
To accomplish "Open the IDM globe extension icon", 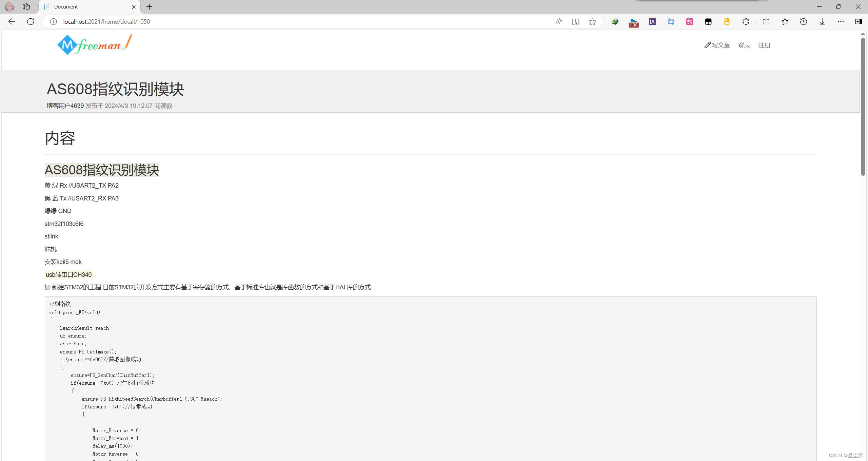I will tap(615, 22).
